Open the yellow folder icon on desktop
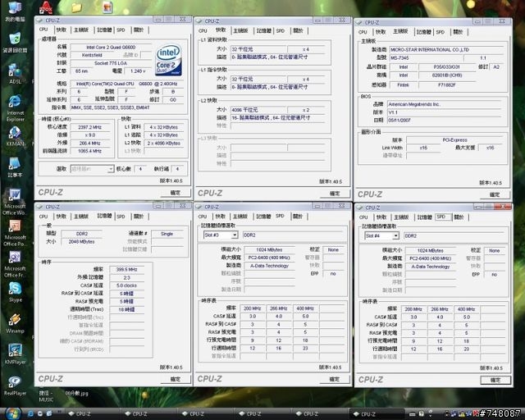 click(x=76, y=7)
